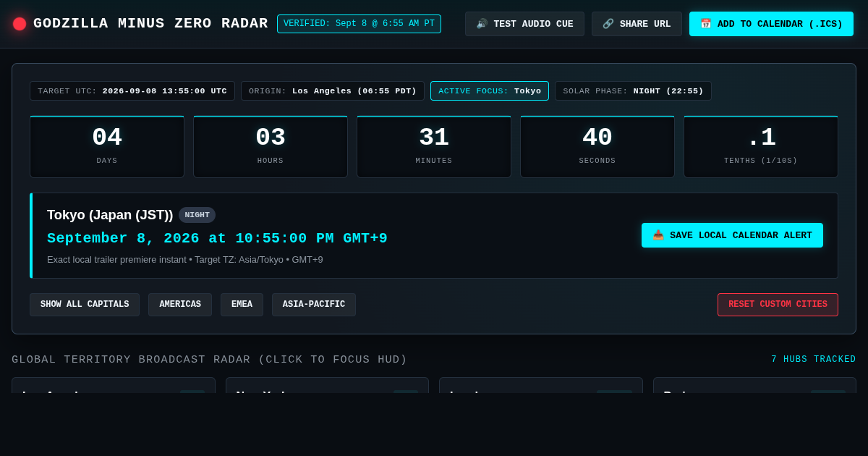
Task: Click the Global Territory Broadcast Radar heading
Action: (x=210, y=360)
